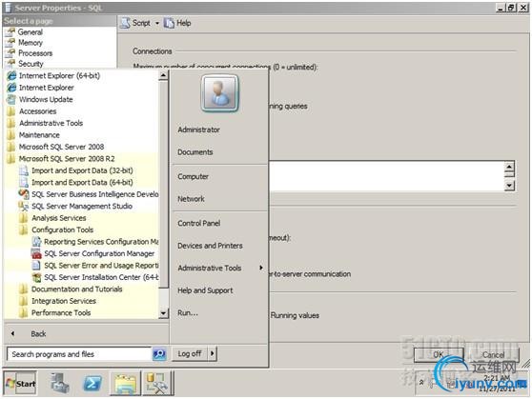Viewport: 532px width, 399px height.
Task: Click the user account picture
Action: (x=220, y=93)
